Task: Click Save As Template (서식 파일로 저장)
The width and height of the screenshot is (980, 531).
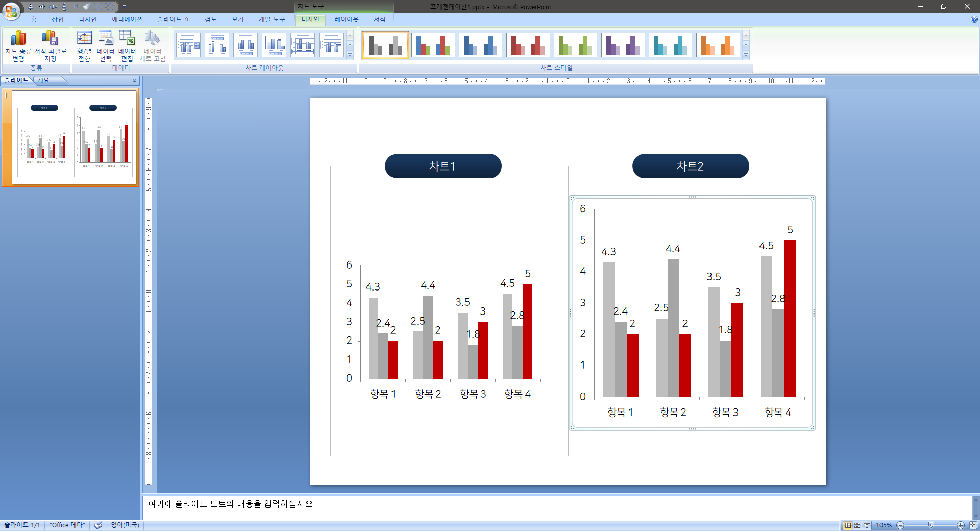Action: click(51, 45)
